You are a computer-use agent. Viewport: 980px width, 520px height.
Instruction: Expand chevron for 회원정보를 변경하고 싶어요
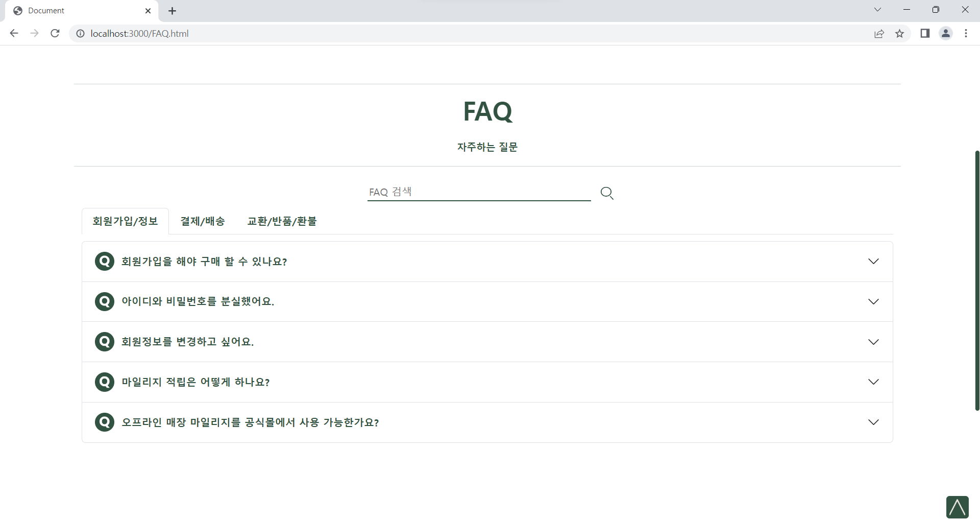tap(873, 342)
